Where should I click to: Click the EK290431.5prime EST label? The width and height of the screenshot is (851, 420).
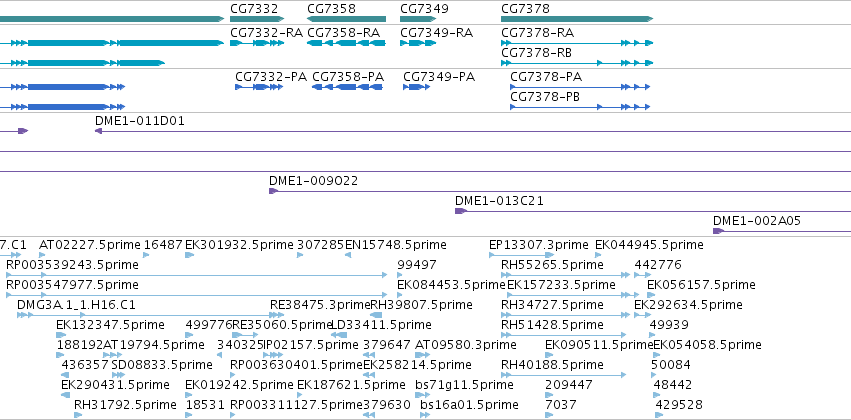pyautogui.click(x=116, y=385)
